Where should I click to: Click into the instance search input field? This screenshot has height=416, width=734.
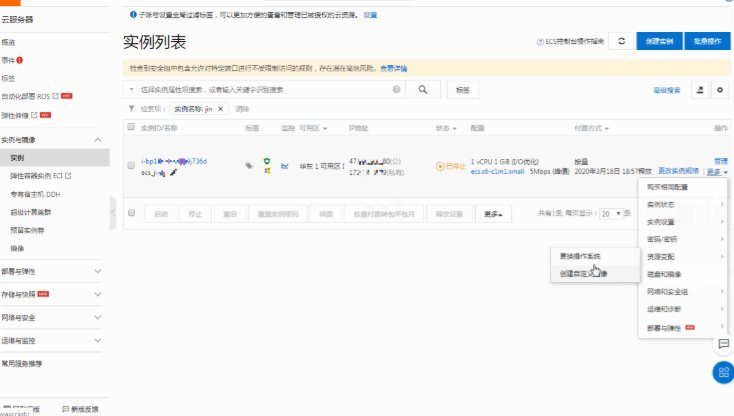tap(264, 89)
